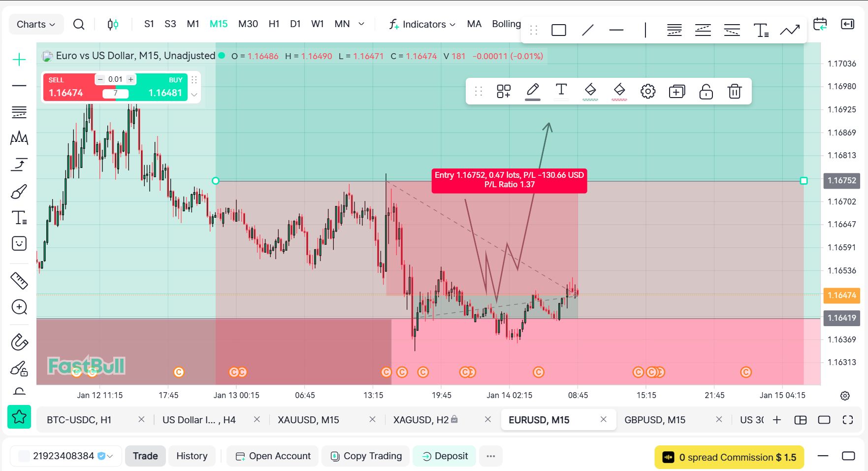
Task: Open the Charts dropdown menu
Action: pyautogui.click(x=36, y=24)
